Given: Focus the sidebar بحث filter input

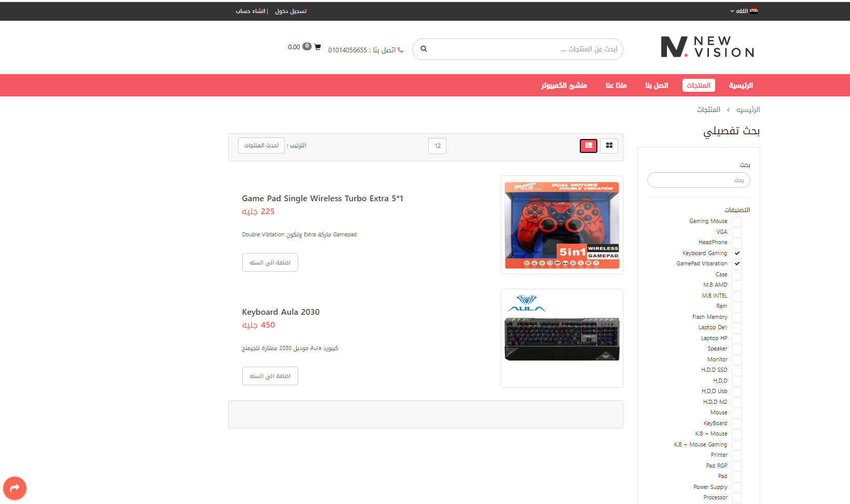Looking at the screenshot, I should (x=699, y=180).
